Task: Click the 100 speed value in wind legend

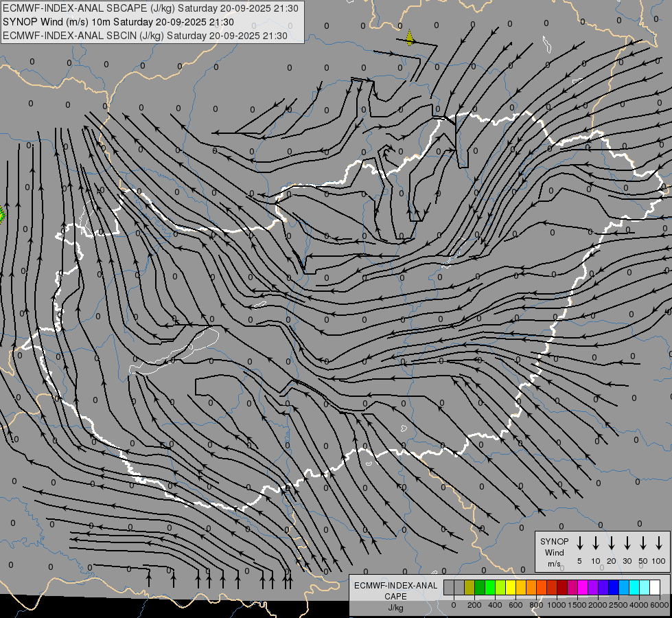Action: click(x=659, y=561)
